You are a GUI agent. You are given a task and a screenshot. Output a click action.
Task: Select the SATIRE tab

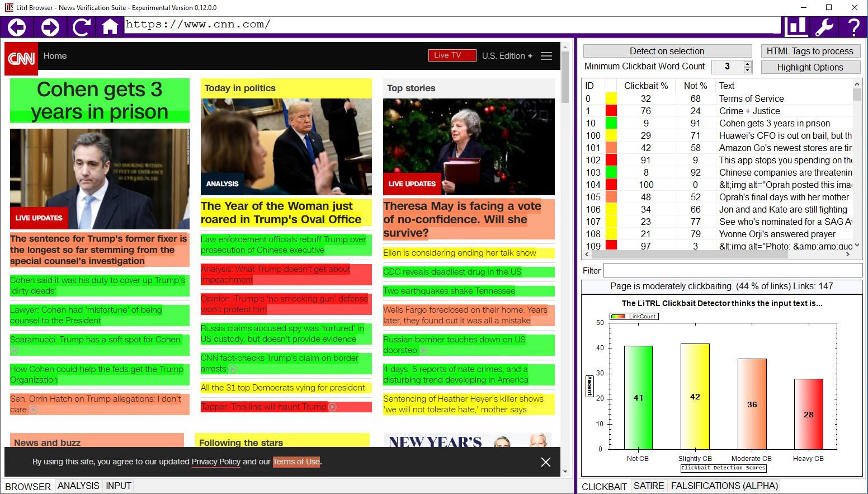click(649, 486)
